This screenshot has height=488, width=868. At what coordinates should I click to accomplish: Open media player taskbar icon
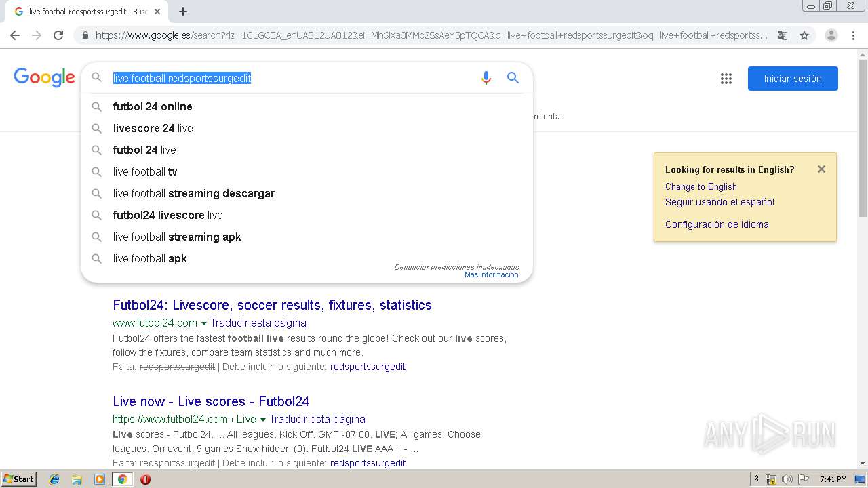click(x=100, y=479)
